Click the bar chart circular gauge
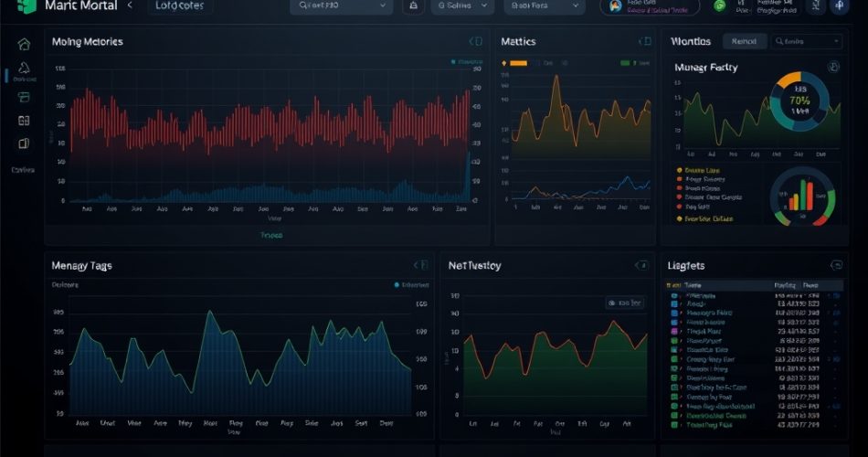 pos(802,197)
